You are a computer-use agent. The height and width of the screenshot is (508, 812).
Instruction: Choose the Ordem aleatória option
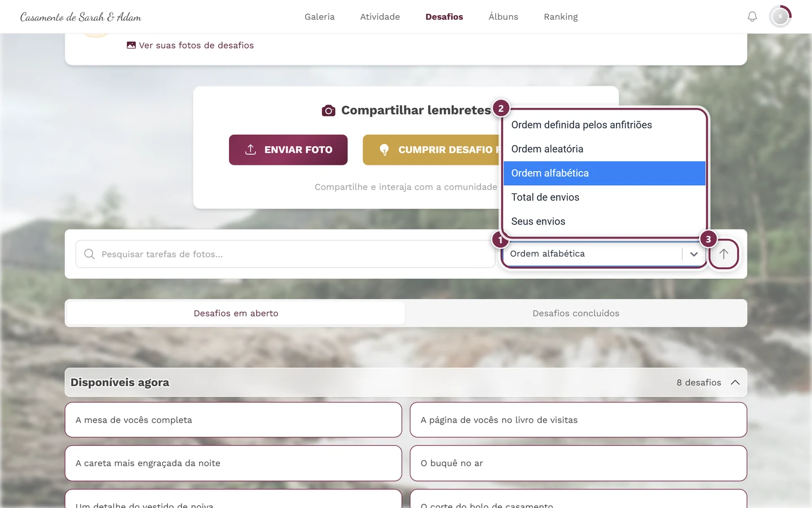604,149
